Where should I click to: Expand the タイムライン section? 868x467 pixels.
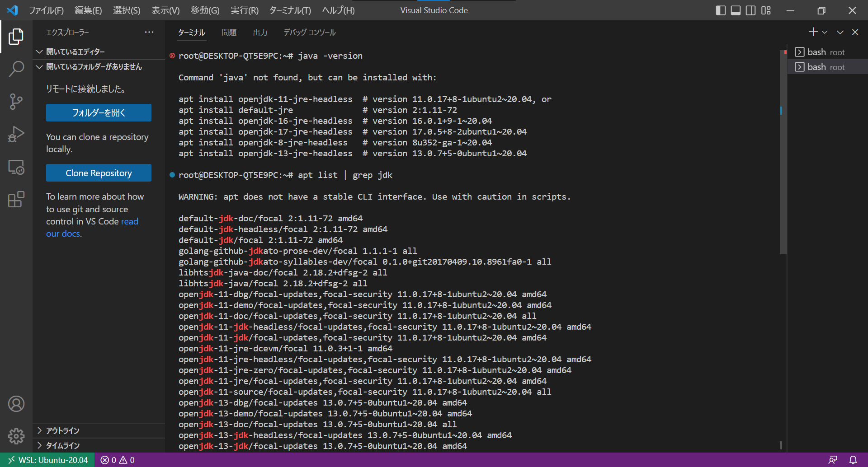pos(99,445)
